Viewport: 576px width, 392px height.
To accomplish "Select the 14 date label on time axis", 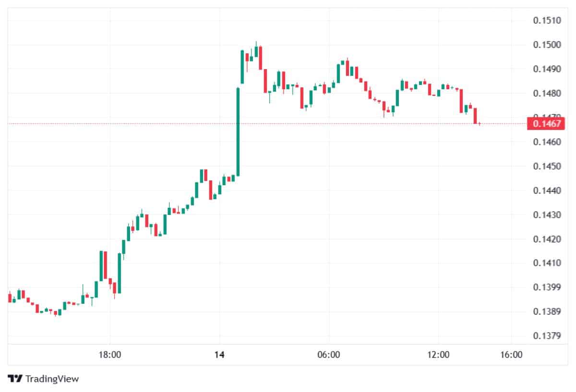I will point(219,355).
